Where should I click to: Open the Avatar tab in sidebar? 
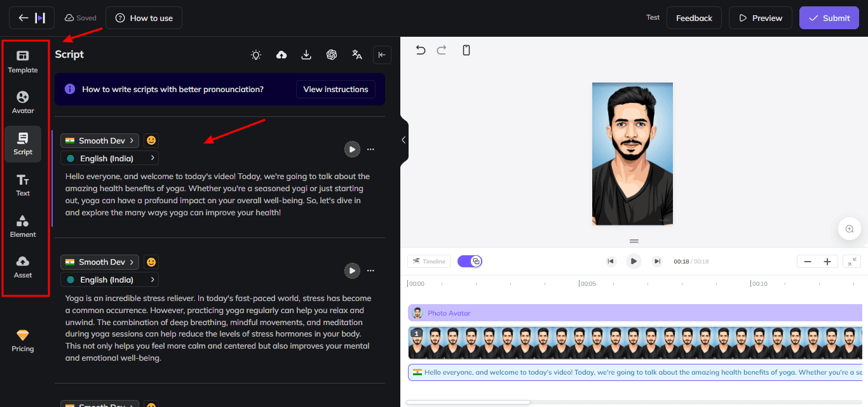point(23,102)
